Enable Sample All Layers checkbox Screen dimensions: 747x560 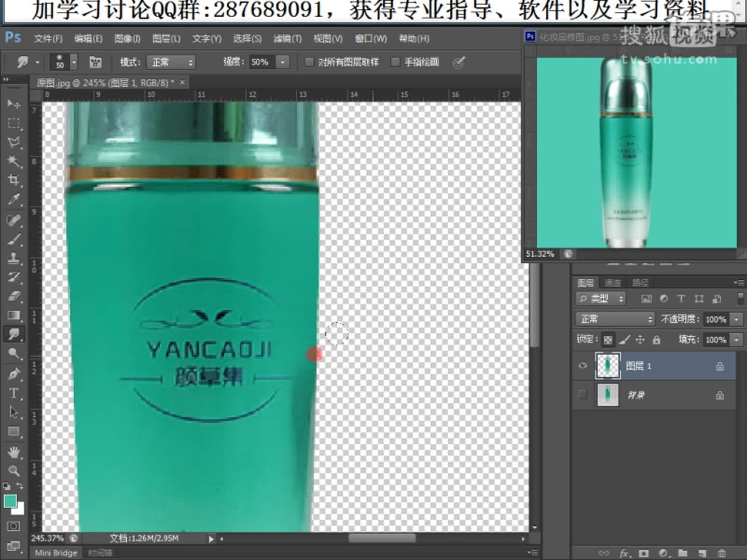click(x=309, y=62)
